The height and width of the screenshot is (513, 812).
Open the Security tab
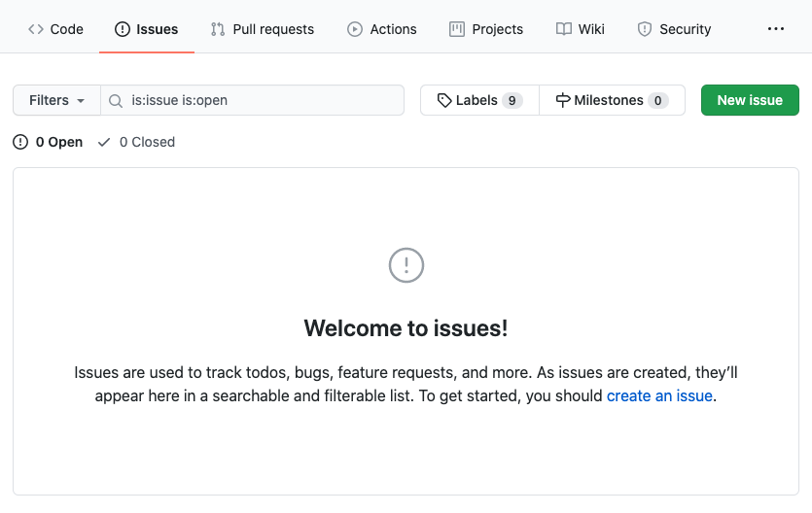674,29
